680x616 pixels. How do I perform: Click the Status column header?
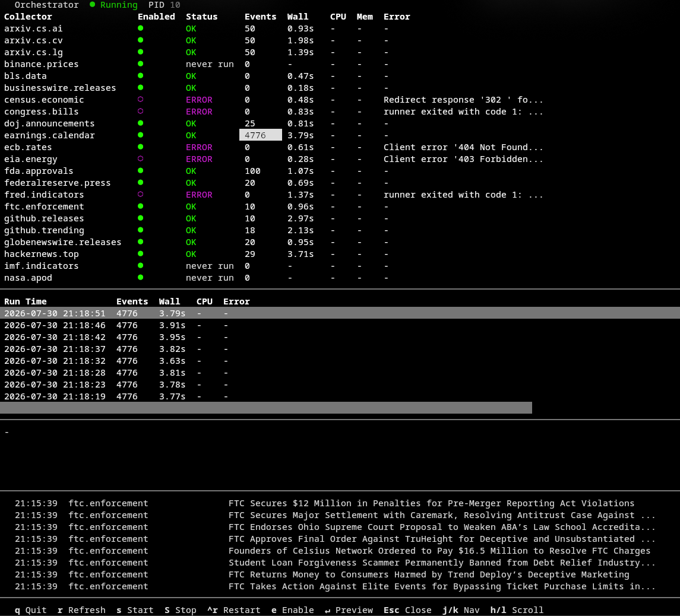click(202, 17)
